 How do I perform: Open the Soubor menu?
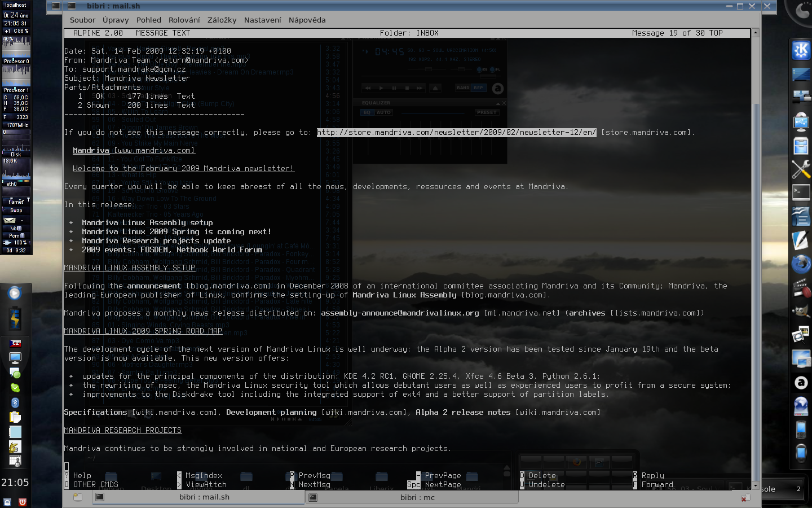click(82, 20)
